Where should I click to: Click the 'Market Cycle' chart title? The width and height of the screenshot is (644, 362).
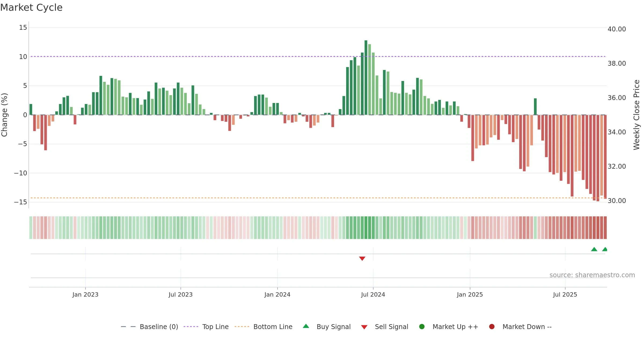(31, 8)
